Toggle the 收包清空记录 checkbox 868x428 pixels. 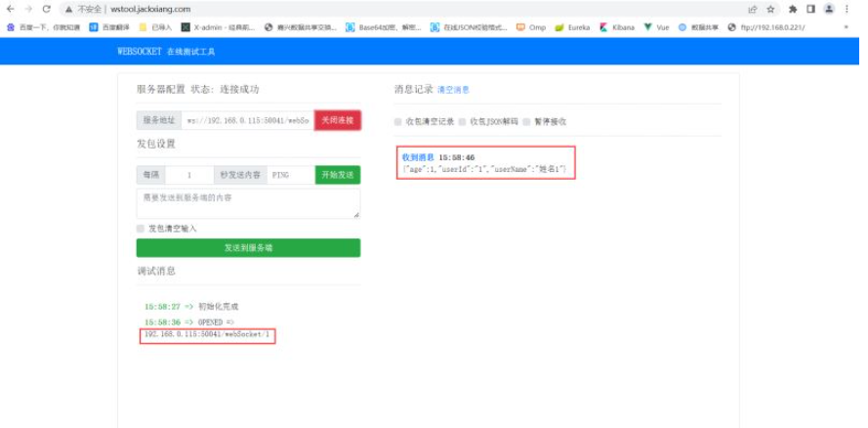point(398,122)
